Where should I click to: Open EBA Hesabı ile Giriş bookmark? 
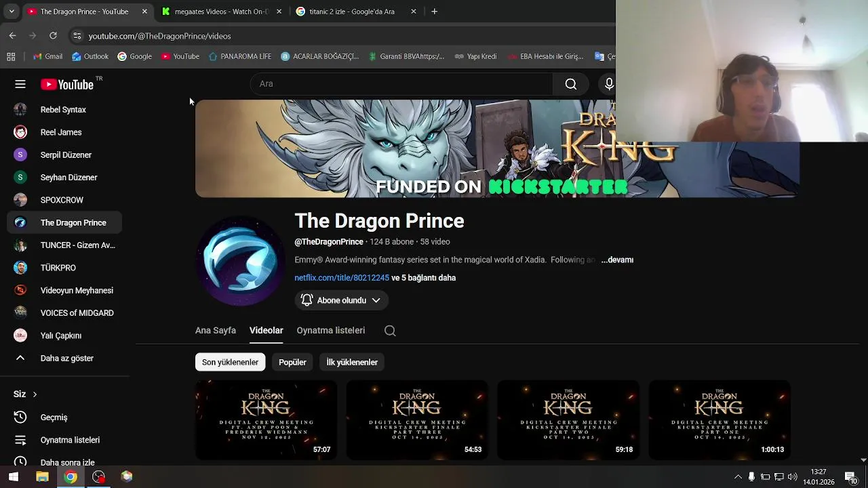546,56
